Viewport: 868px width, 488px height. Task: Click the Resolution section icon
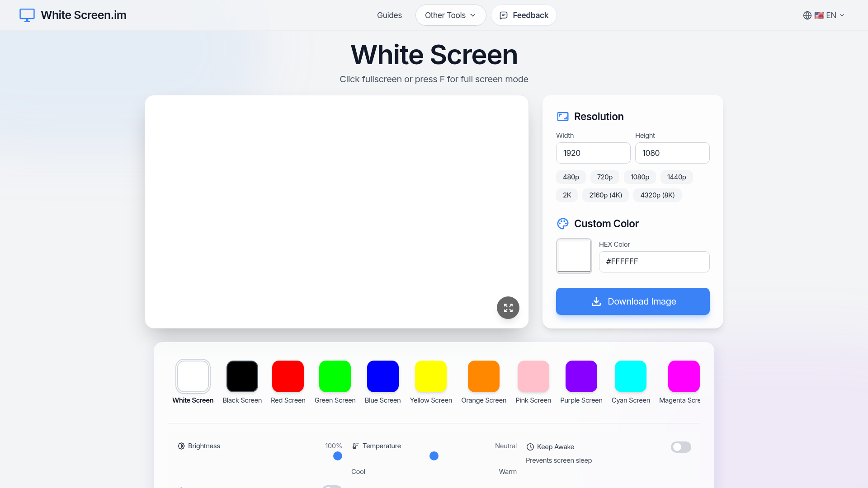point(563,117)
